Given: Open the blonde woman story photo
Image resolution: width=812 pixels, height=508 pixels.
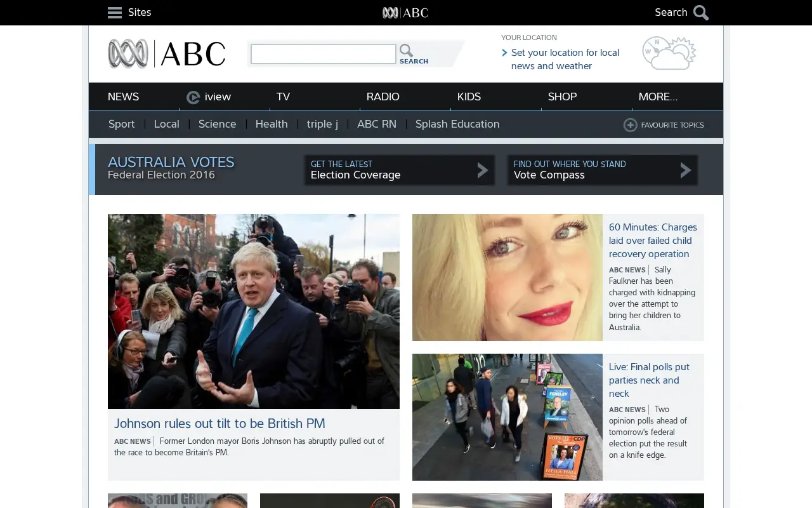Looking at the screenshot, I should [x=507, y=277].
